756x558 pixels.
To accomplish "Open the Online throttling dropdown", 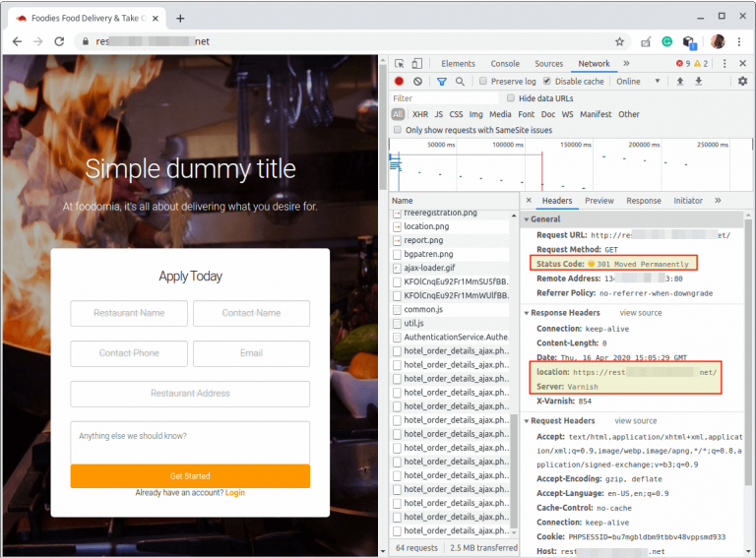I will click(634, 82).
